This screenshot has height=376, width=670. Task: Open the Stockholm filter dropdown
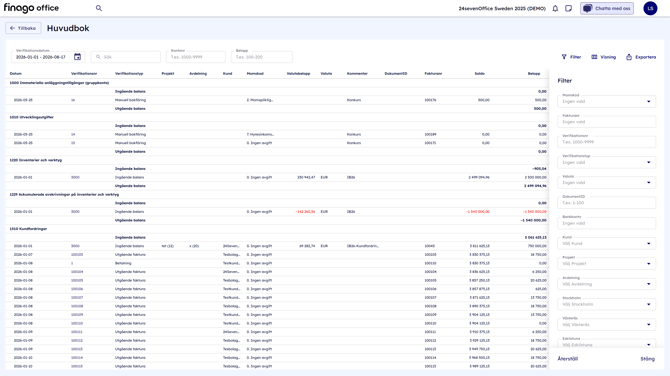pos(606,304)
